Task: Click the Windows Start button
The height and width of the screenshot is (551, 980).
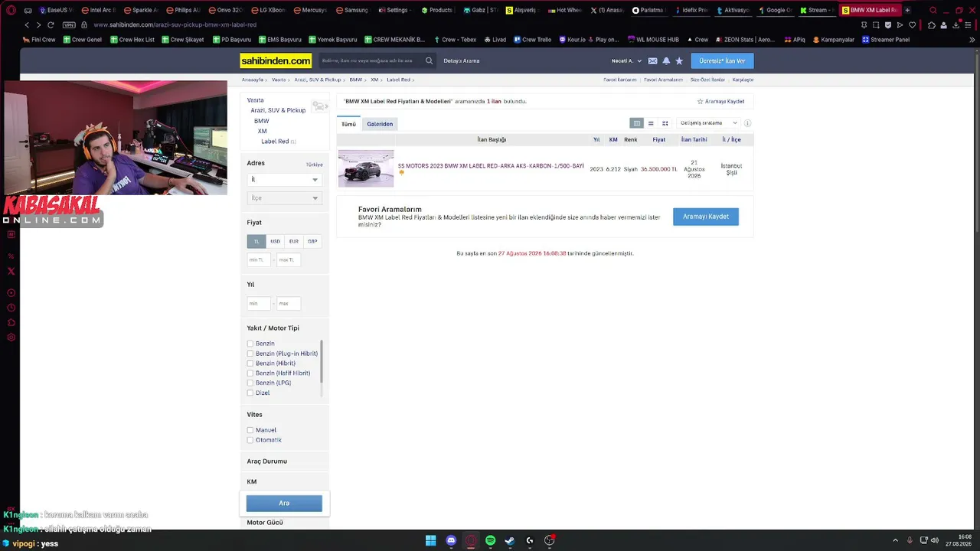Action: (431, 540)
